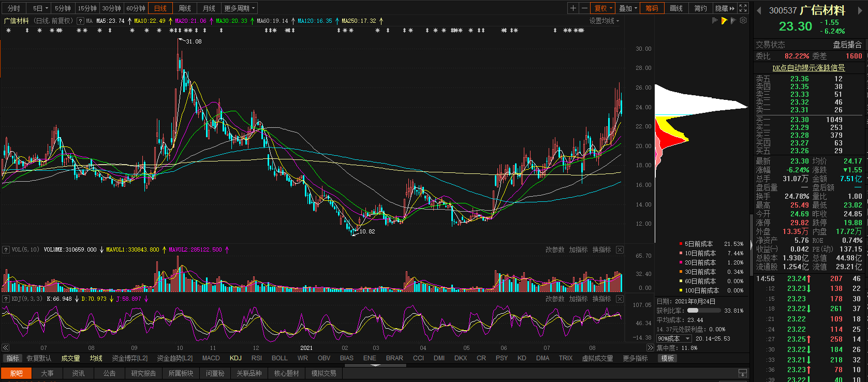Select the KDJ indicator

236,358
